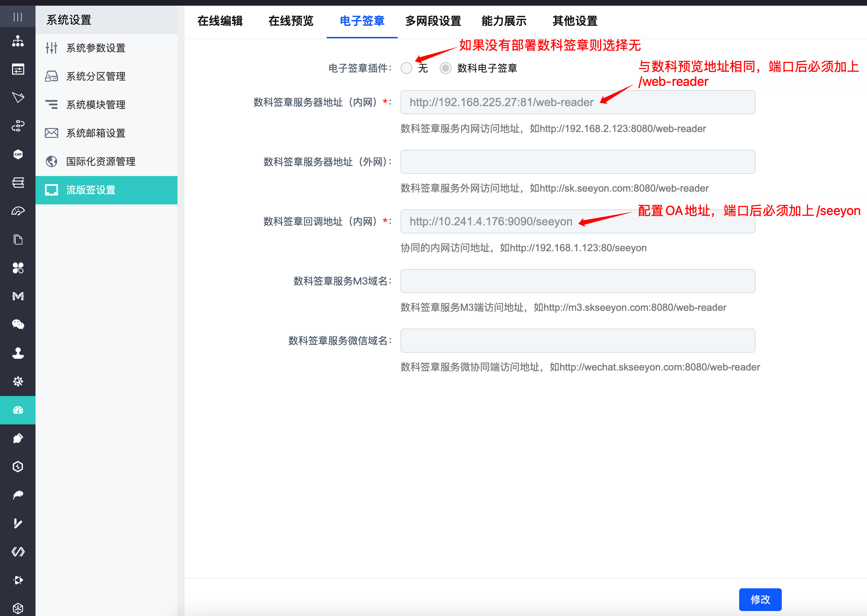Screen dimensions: 867x616
Task: Open the four-leaf clover sidebar icon
Action: click(17, 268)
